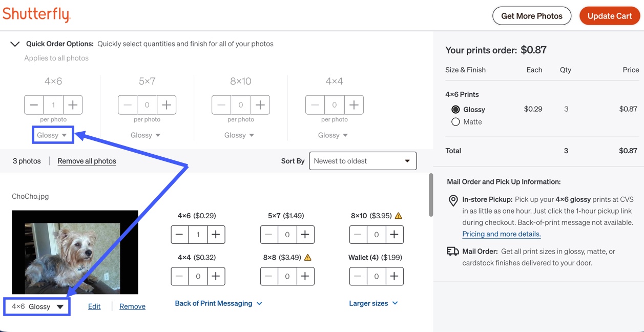Click the Update Cart button
The height and width of the screenshot is (332, 644).
pyautogui.click(x=610, y=16)
